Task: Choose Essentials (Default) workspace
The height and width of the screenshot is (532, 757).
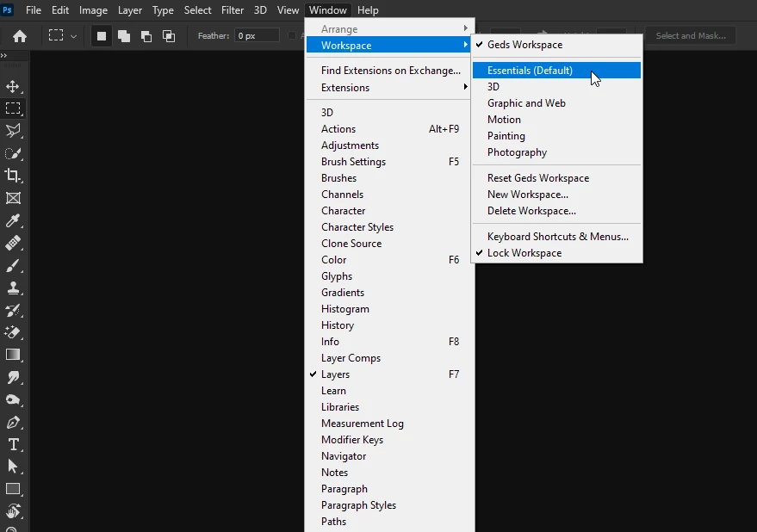Action: [x=556, y=71]
